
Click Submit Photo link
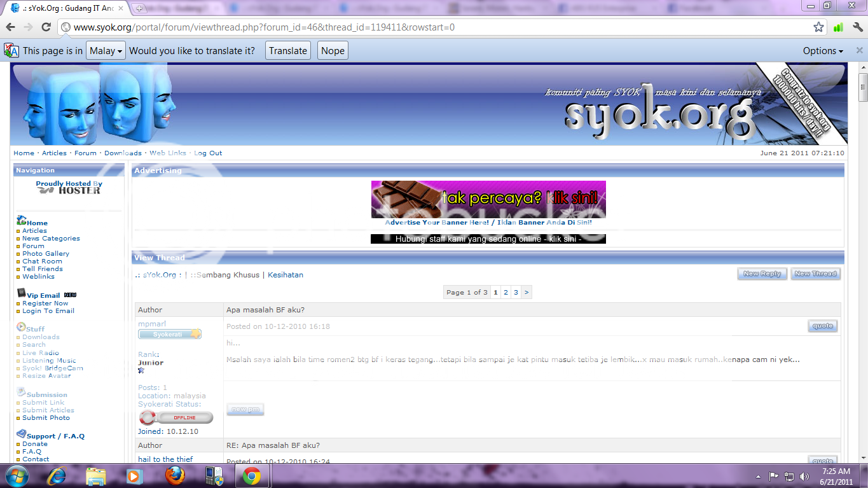pos(46,418)
